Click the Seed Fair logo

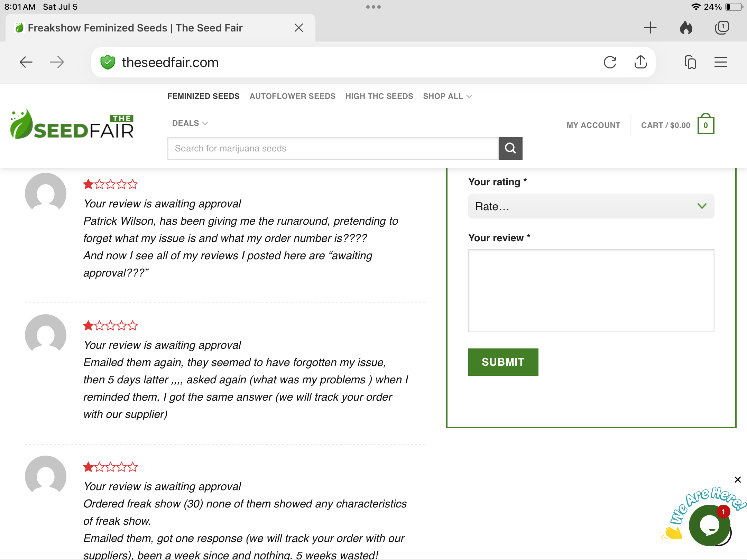(x=72, y=124)
